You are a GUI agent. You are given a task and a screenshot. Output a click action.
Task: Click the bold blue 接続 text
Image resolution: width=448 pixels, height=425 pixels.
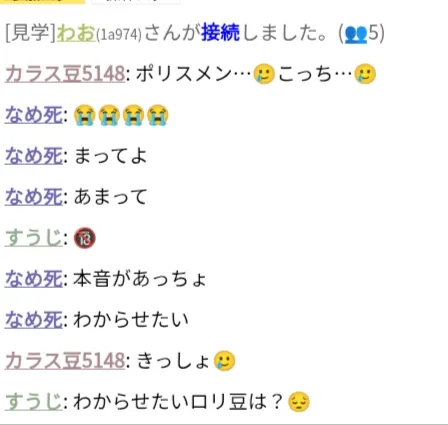(221, 33)
